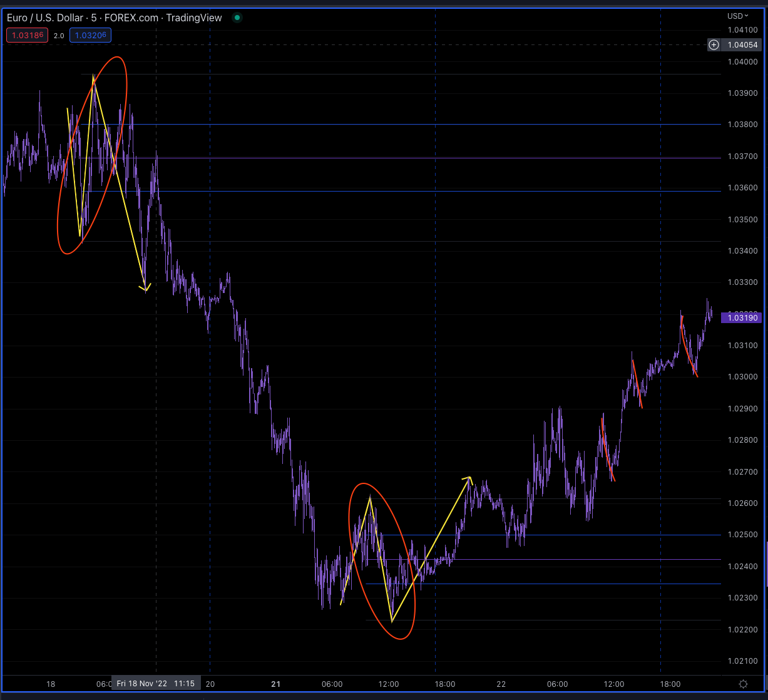
Task: Click the 1.02200 price axis label
Action: point(743,629)
